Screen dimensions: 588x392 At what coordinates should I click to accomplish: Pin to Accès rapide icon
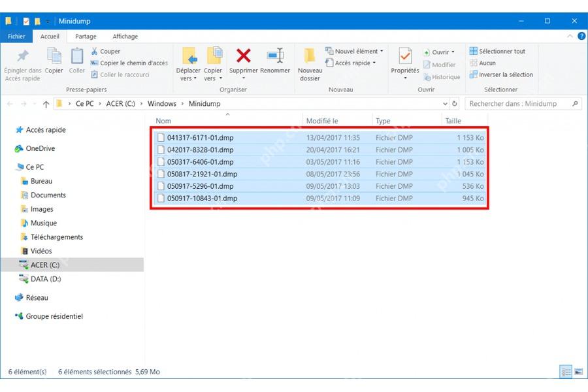coord(22,56)
